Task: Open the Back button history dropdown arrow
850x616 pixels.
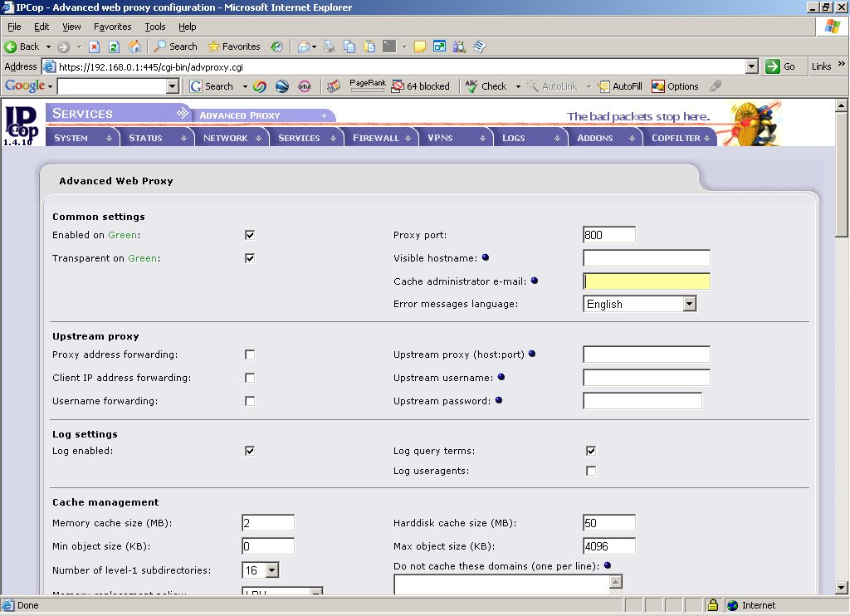Action: pyautogui.click(x=48, y=46)
